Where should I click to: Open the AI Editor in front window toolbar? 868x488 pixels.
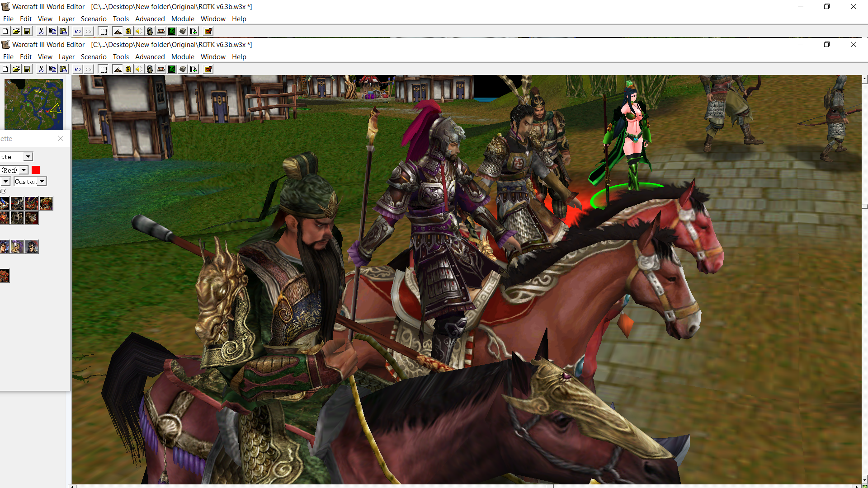(172, 69)
